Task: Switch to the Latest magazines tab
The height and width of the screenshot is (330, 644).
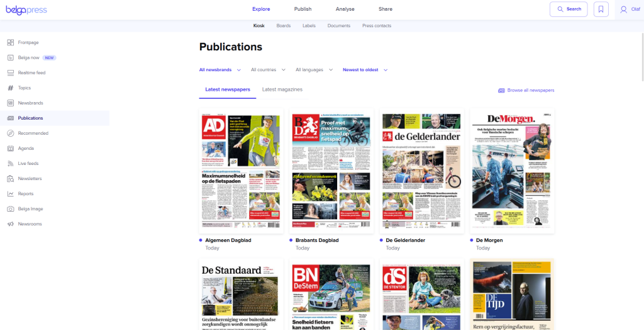Action: [282, 89]
